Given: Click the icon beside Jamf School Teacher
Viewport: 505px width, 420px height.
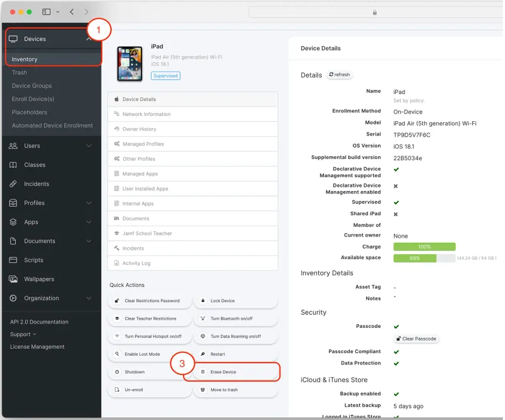Looking at the screenshot, I should pos(117,233).
